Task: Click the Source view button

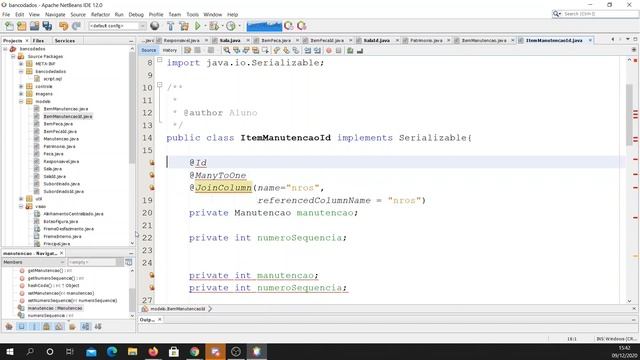Action: pyautogui.click(x=149, y=50)
